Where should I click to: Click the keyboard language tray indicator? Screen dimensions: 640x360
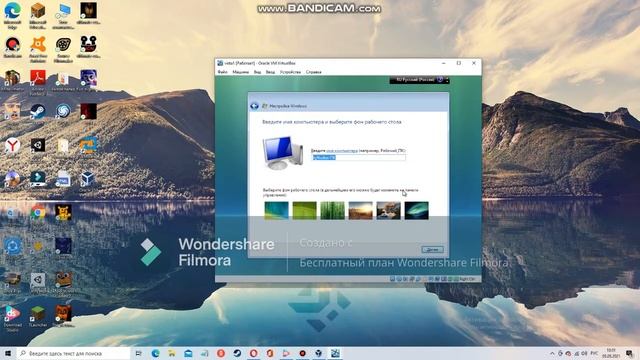click(x=594, y=353)
